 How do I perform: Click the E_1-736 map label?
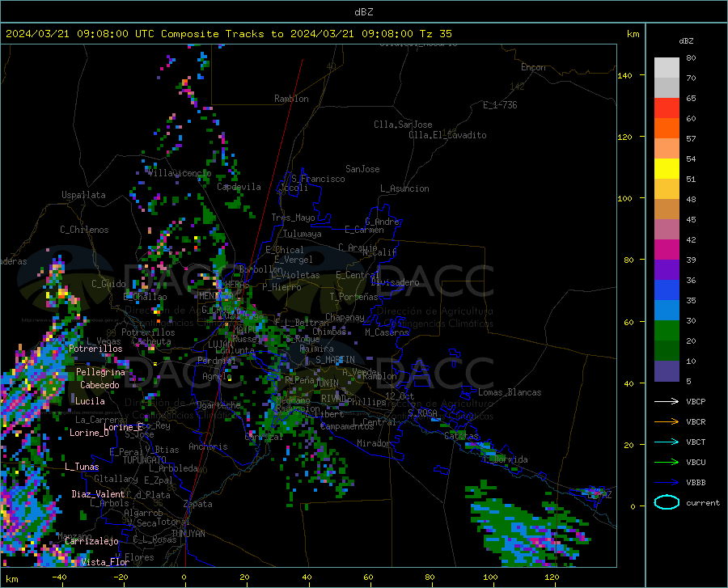tap(500, 105)
